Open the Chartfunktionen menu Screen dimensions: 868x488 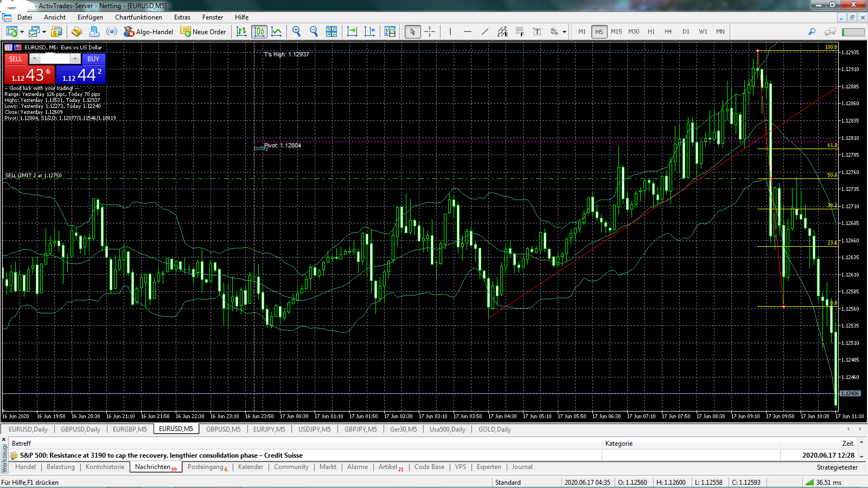pyautogui.click(x=138, y=17)
